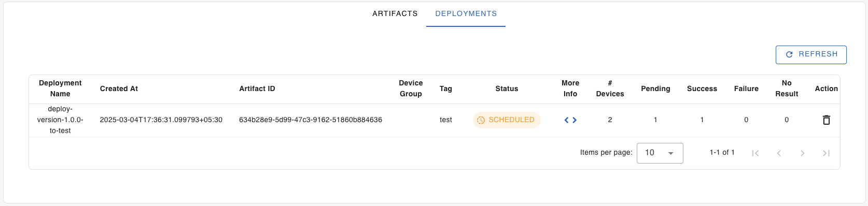The width and height of the screenshot is (868, 206).
Task: Click the Device Group column header
Action: click(411, 89)
